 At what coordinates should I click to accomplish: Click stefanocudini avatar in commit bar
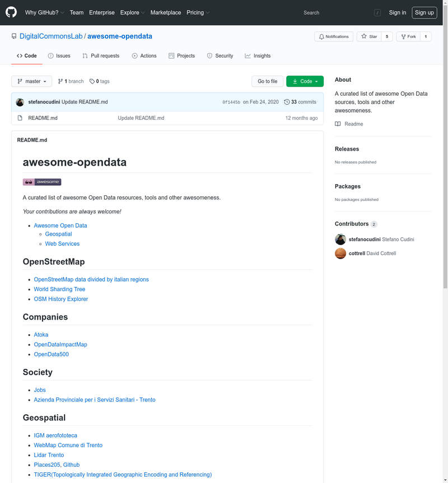tap(20, 102)
